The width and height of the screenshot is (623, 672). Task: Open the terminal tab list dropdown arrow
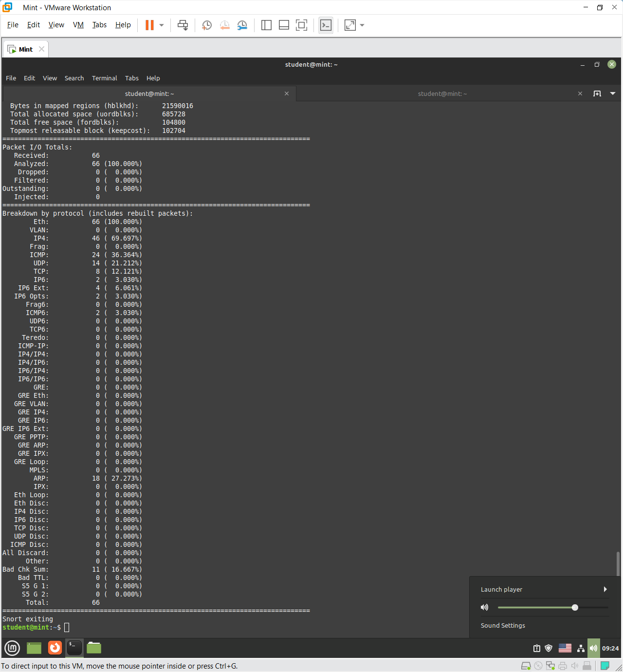coord(613,93)
